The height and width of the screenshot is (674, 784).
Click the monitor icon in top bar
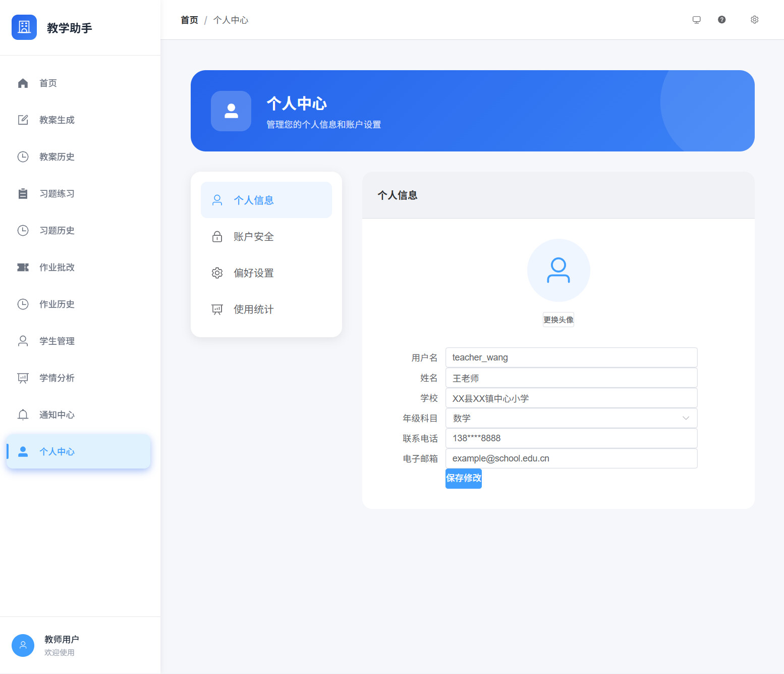click(x=696, y=20)
